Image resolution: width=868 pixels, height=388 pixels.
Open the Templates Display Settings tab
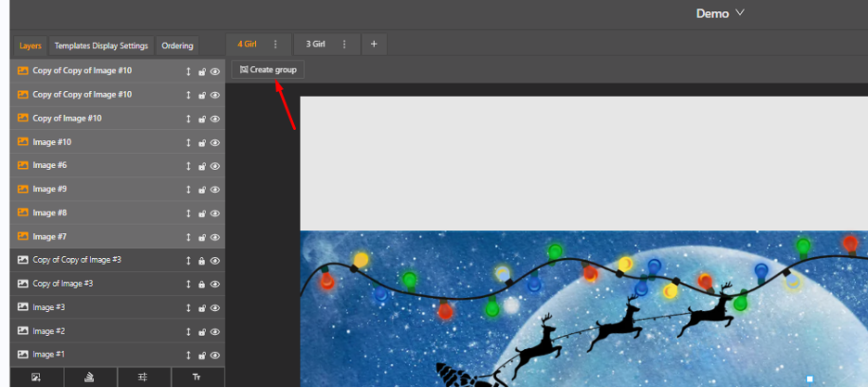pyautogui.click(x=101, y=46)
